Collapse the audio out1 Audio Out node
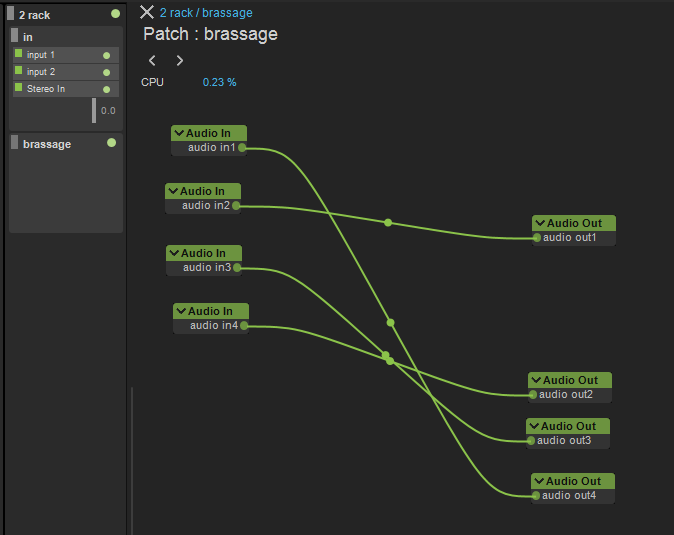 click(540, 223)
